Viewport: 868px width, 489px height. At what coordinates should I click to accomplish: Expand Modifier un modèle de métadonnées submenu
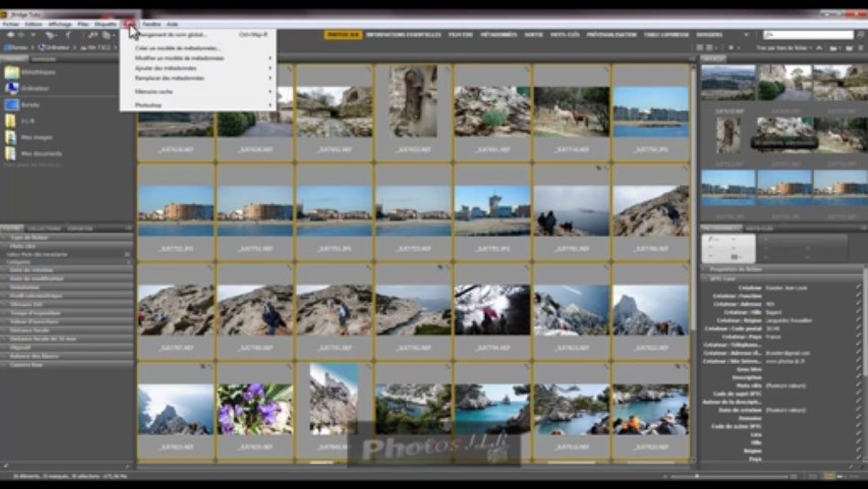(x=198, y=58)
